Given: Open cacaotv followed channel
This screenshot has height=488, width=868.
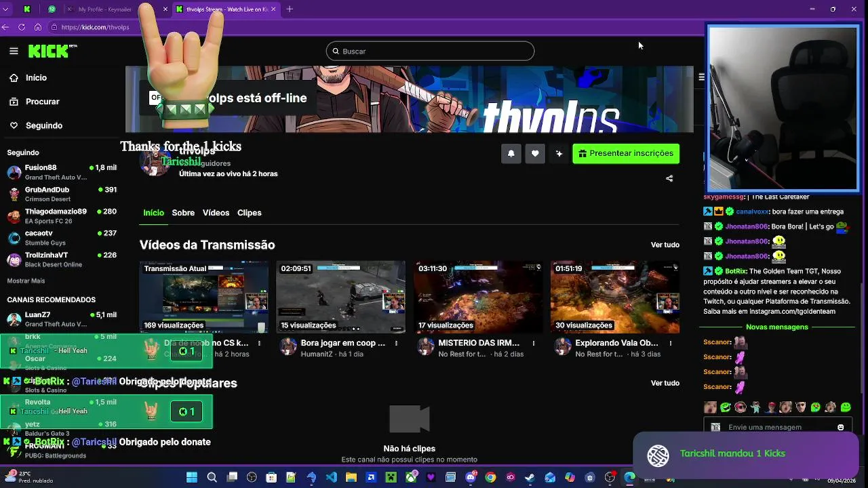Looking at the screenshot, I should coord(62,238).
